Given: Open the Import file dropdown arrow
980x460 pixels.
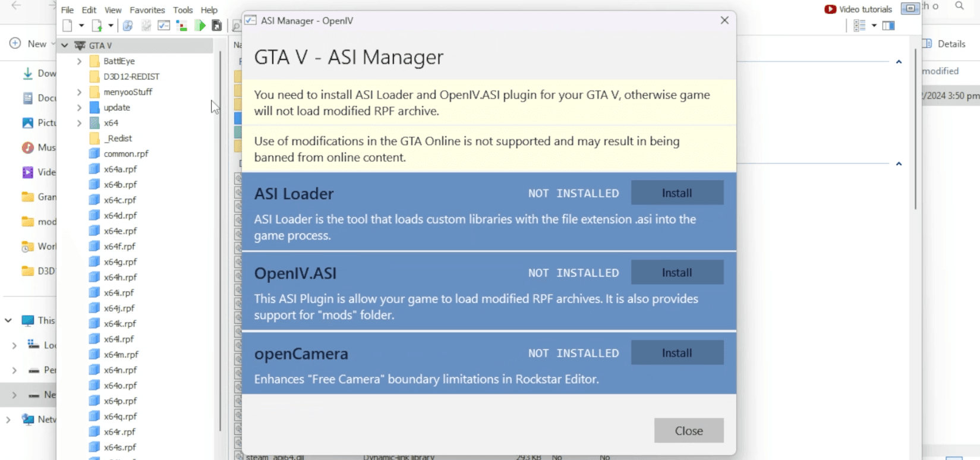Looking at the screenshot, I should pyautogui.click(x=111, y=26).
